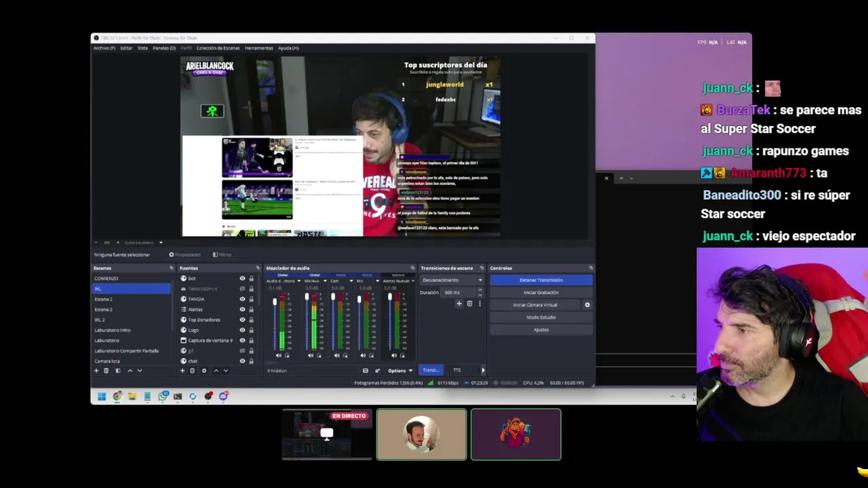Mute the Mic/Aux channel speaker icon
The height and width of the screenshot is (488, 868).
click(x=311, y=356)
